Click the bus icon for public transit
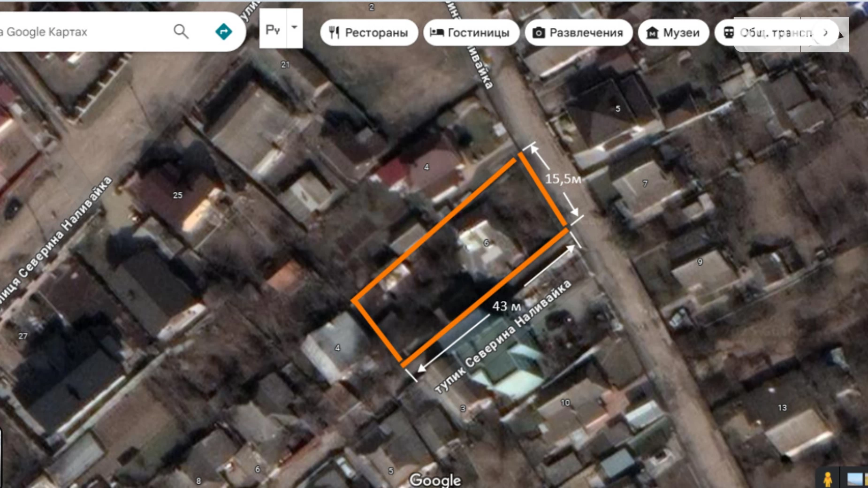 click(x=728, y=32)
